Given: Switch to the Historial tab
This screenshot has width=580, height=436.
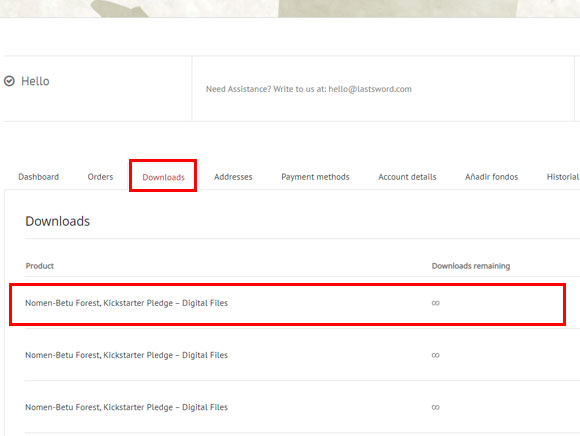Looking at the screenshot, I should pyautogui.click(x=563, y=177).
